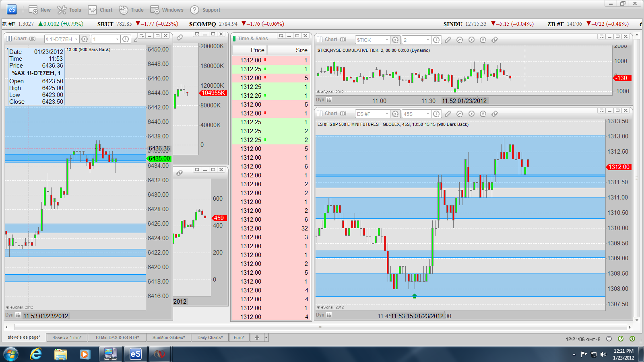The width and height of the screenshot is (644, 362).
Task: Click link pin icon in ES #F chart
Action: [x=495, y=114]
